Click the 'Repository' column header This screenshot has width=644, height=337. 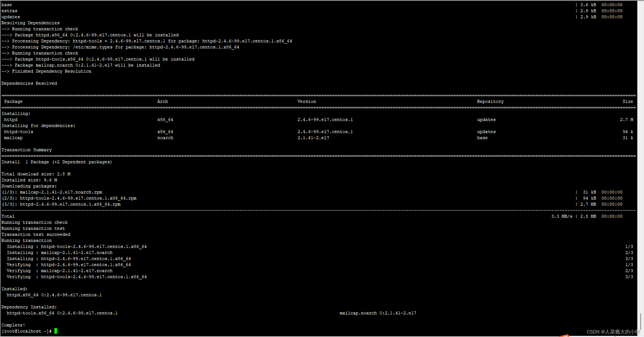pos(490,102)
